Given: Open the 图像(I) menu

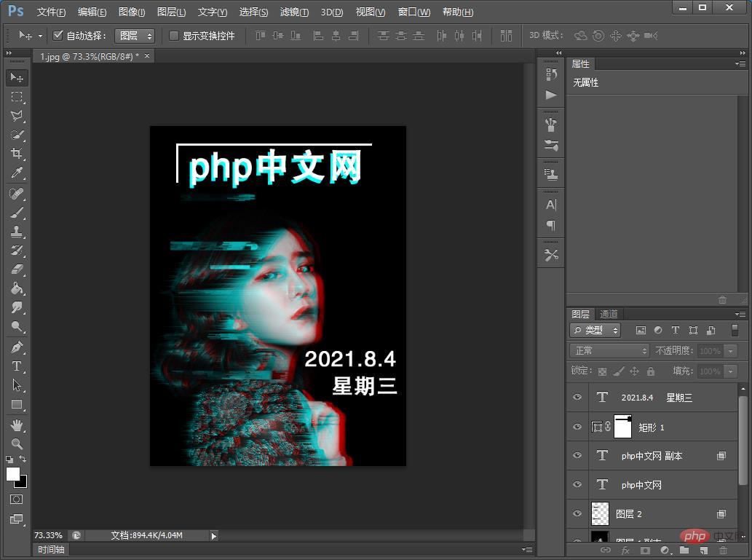Looking at the screenshot, I should (x=132, y=12).
